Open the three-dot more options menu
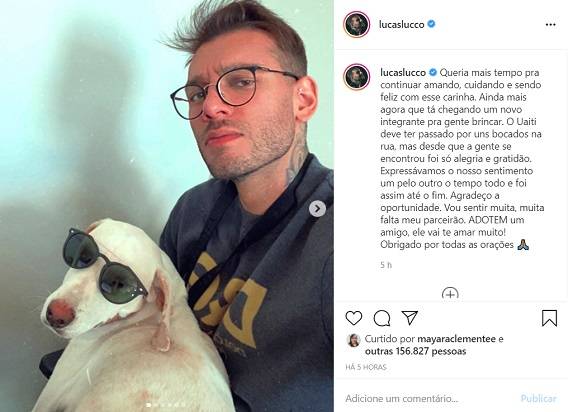The image size is (568, 412). coord(550,24)
